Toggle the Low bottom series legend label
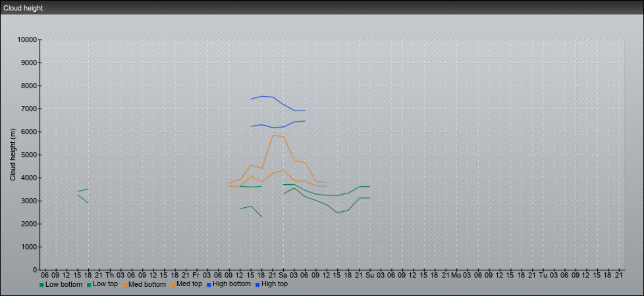This screenshot has height=296, width=644. point(63,284)
